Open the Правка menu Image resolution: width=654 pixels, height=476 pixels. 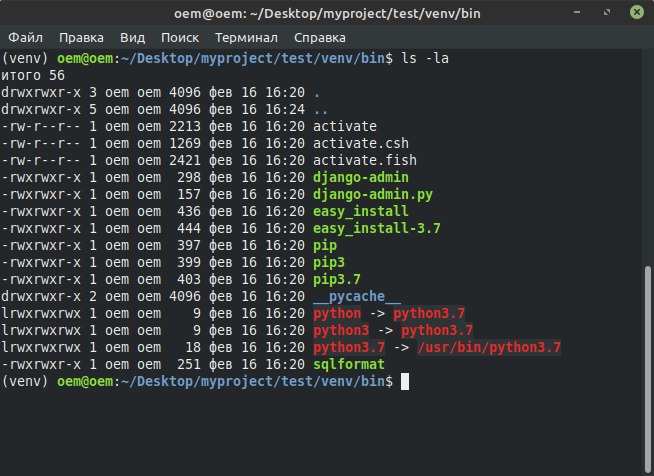[x=81, y=38]
